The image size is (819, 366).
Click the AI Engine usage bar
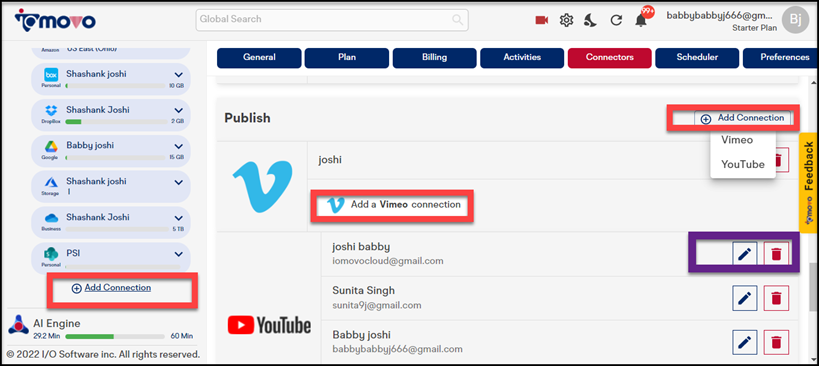(x=114, y=336)
